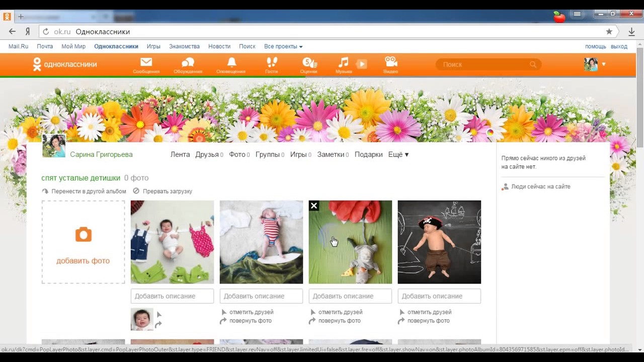Open browser downloads arrow icon
This screenshot has width=644, height=362.
pyautogui.click(x=631, y=32)
